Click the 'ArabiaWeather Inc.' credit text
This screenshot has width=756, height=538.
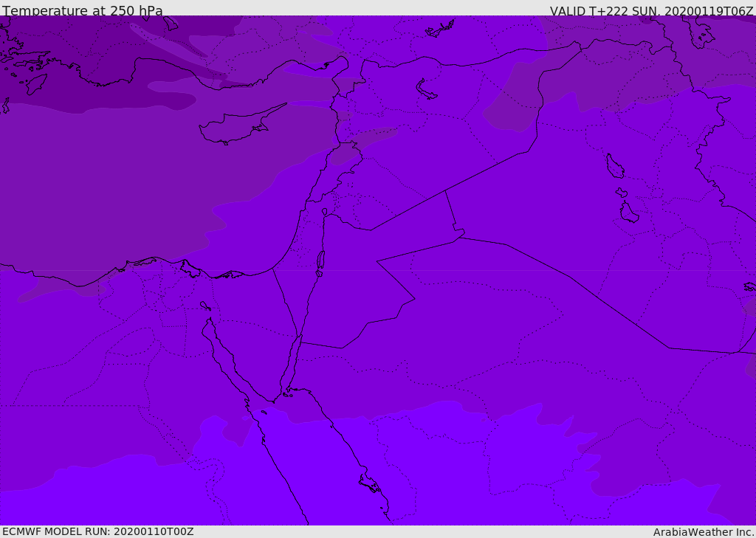pyautogui.click(x=704, y=532)
